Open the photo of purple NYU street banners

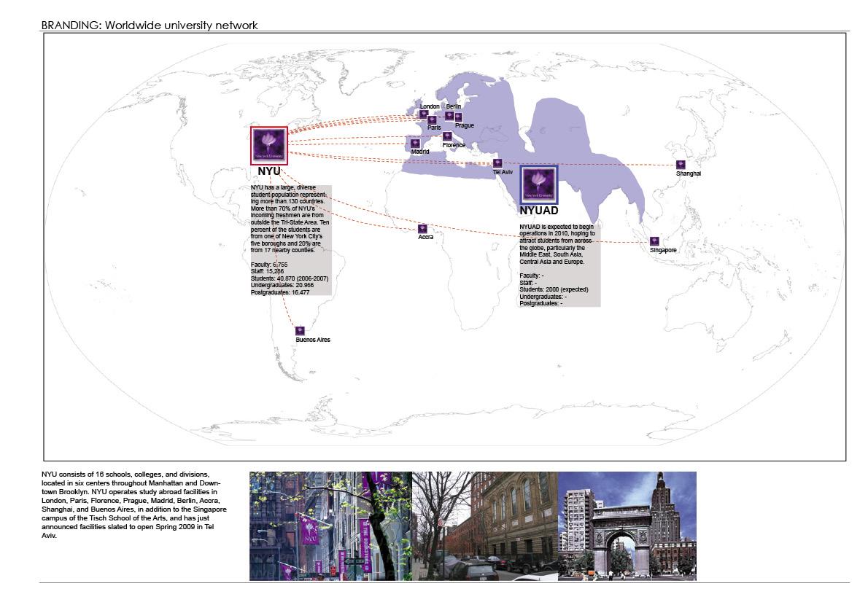tap(330, 526)
